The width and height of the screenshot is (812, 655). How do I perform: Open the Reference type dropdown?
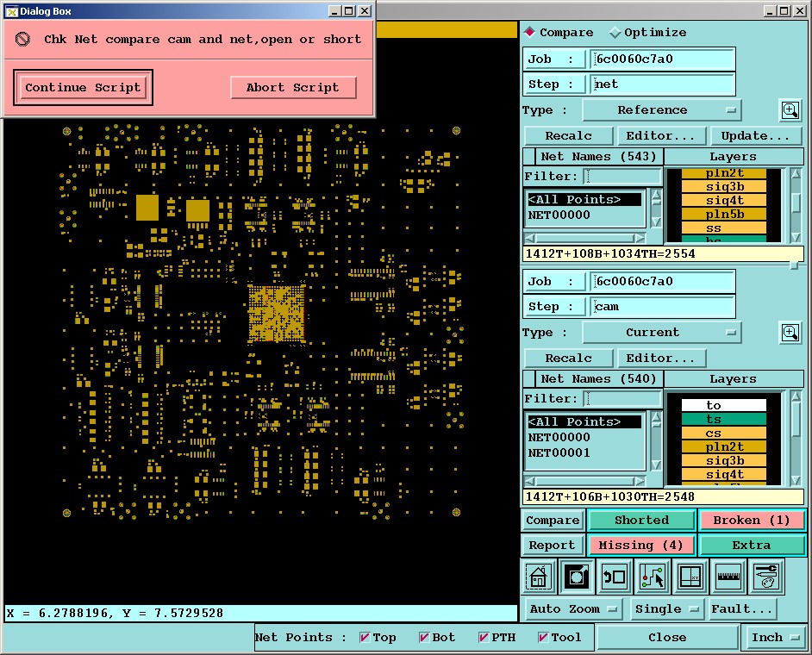662,110
